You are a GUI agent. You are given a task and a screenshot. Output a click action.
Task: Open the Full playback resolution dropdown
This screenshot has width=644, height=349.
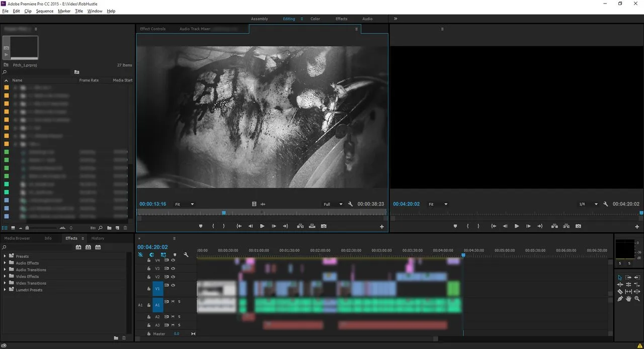[x=333, y=204]
